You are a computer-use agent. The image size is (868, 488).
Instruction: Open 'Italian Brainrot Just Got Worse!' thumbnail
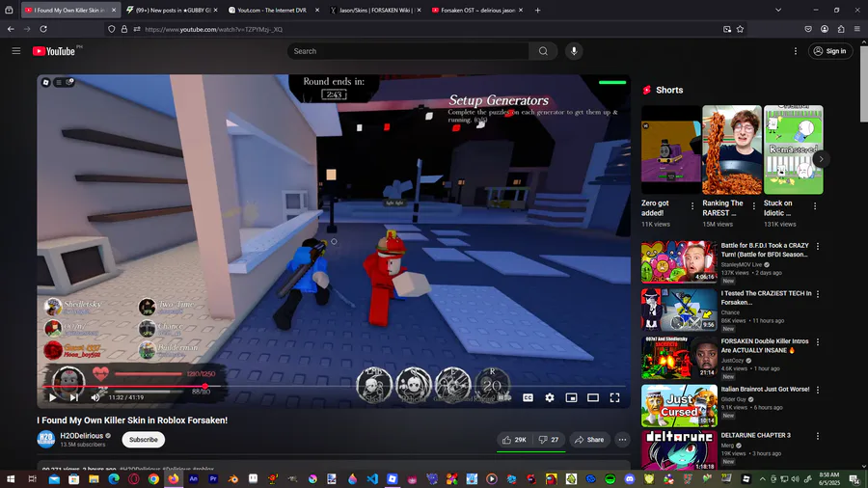pos(679,406)
